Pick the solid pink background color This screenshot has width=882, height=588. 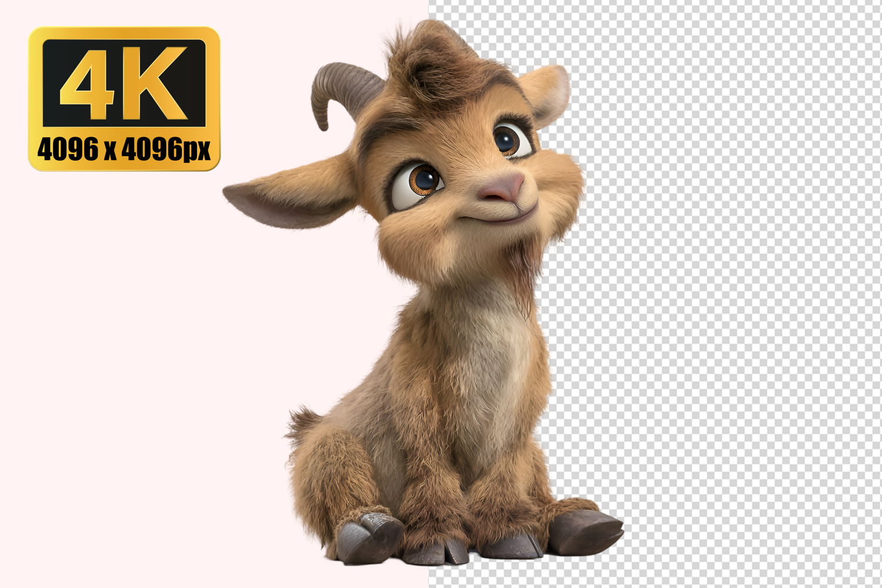(x=147, y=353)
